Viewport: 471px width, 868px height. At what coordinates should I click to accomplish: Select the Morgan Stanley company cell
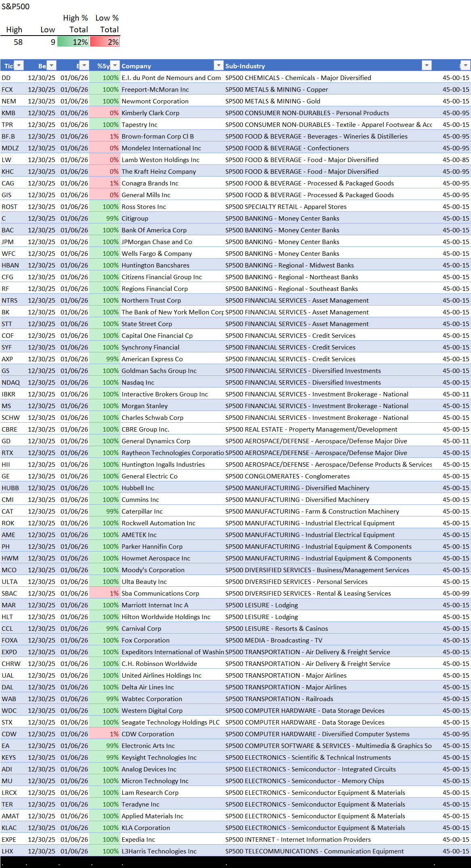[172, 406]
